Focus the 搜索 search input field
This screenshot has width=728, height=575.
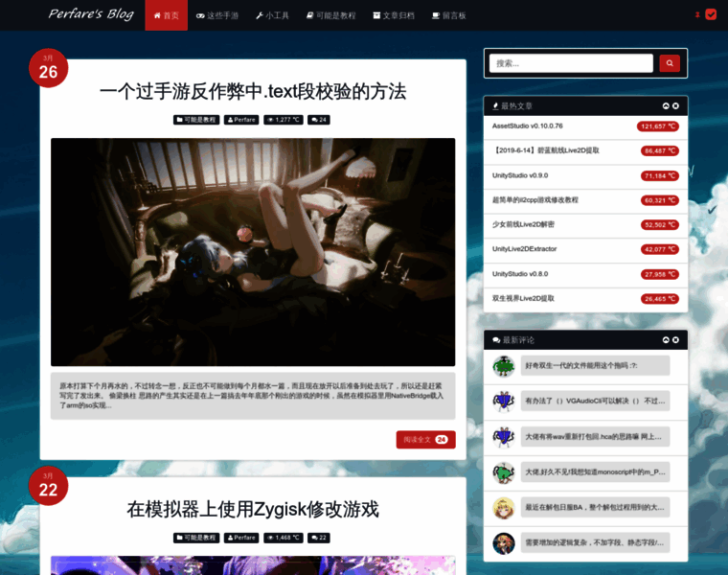pyautogui.click(x=571, y=63)
